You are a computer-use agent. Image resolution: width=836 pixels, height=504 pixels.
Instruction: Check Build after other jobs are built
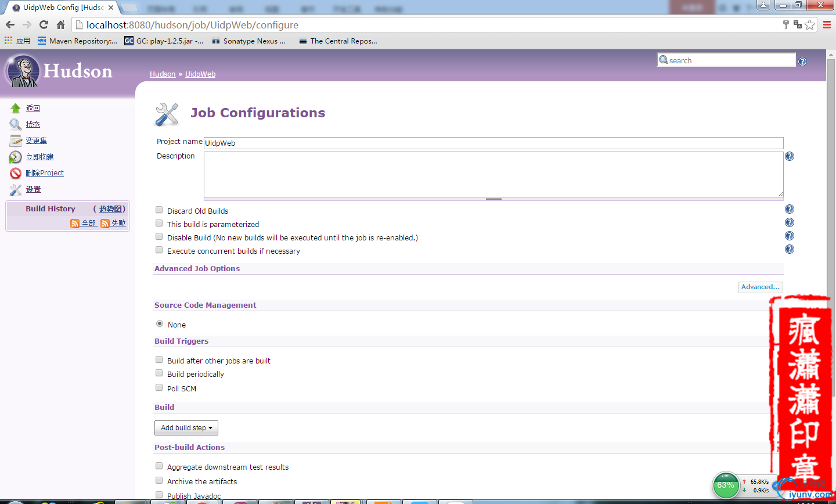tap(159, 359)
